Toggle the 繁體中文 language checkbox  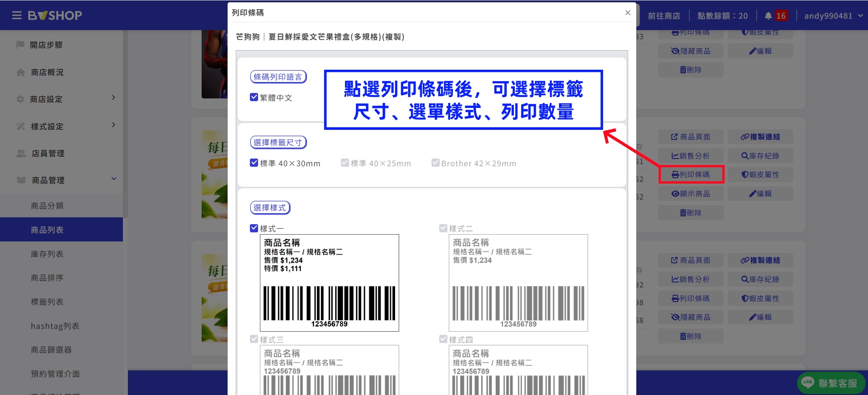point(254,97)
